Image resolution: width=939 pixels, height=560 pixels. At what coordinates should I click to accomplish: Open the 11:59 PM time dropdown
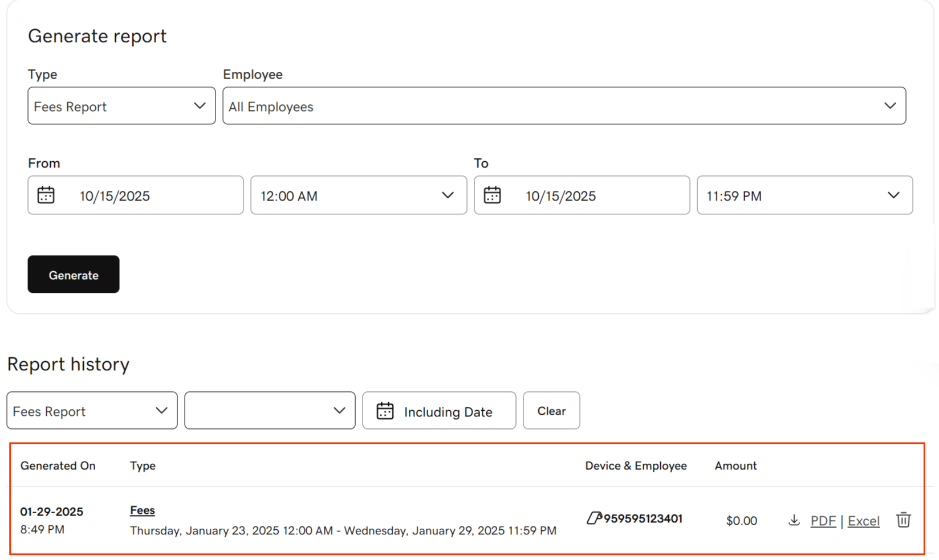pos(804,195)
